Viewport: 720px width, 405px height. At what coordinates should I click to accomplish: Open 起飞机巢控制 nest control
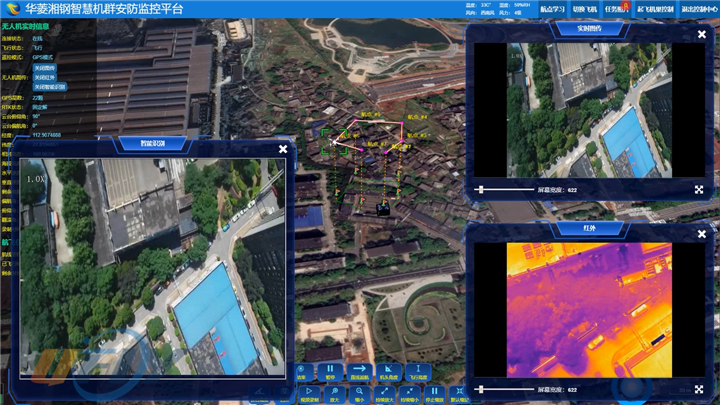[655, 9]
